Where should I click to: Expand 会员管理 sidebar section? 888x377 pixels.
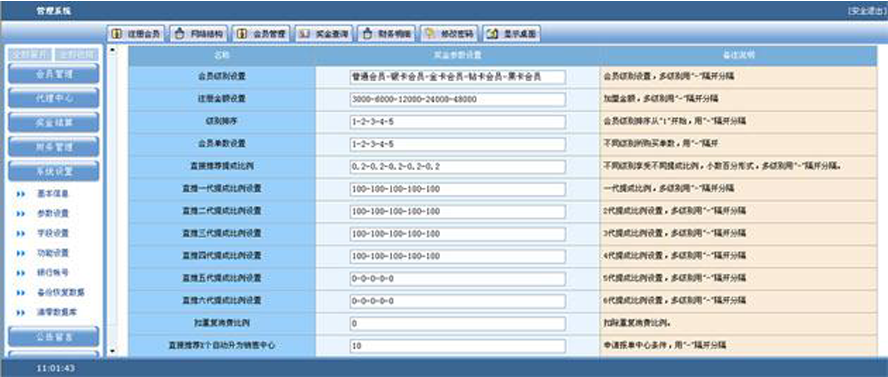click(54, 74)
